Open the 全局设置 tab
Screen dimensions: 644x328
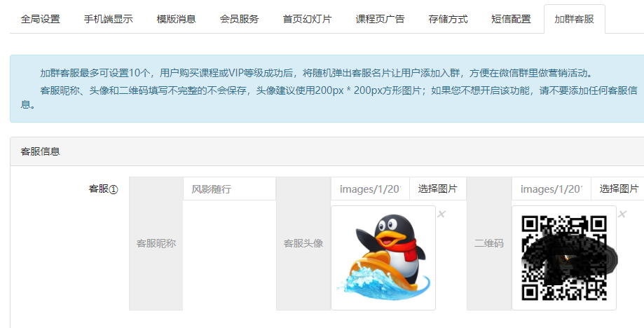coord(40,19)
